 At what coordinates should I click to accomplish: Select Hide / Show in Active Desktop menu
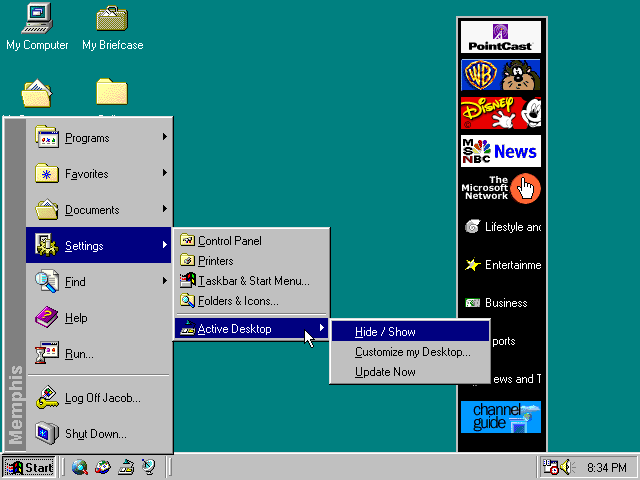pos(410,331)
